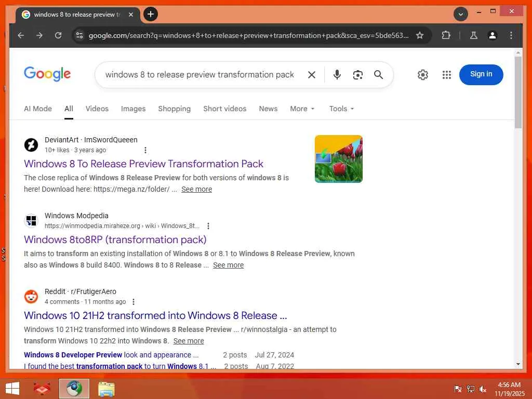Viewport: 532px width, 399px height.
Task: Open Google quick settings gear
Action: click(423, 75)
